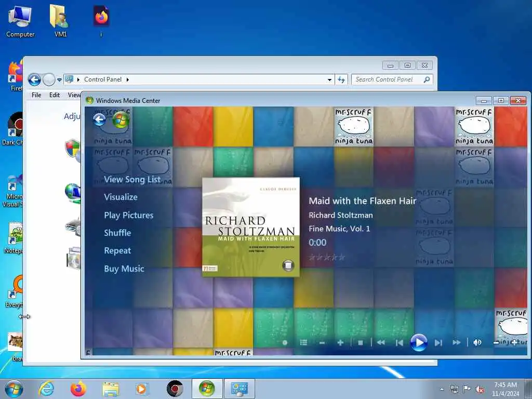The height and width of the screenshot is (399, 532).
Task: Click the record button in transport bar
Action: (285, 343)
